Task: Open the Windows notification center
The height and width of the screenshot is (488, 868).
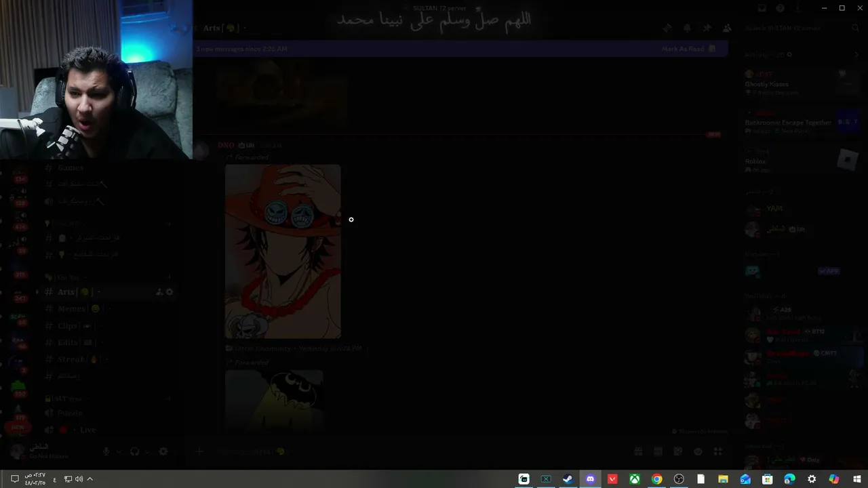Action: tap(14, 479)
